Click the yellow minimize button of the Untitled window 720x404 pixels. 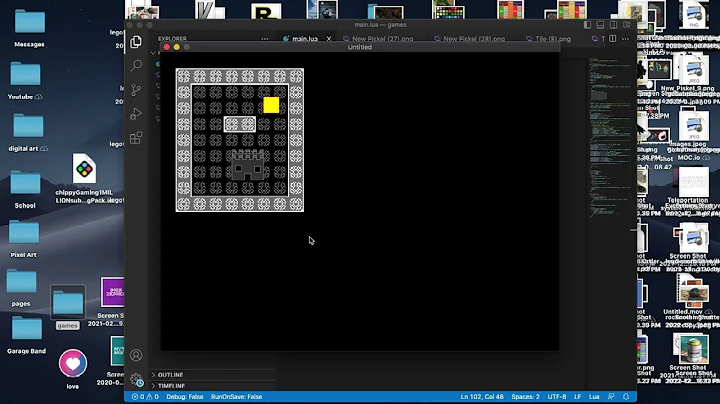click(177, 47)
